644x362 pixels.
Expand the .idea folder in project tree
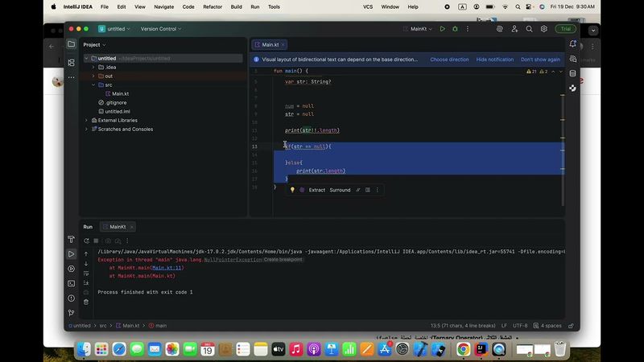[93, 67]
